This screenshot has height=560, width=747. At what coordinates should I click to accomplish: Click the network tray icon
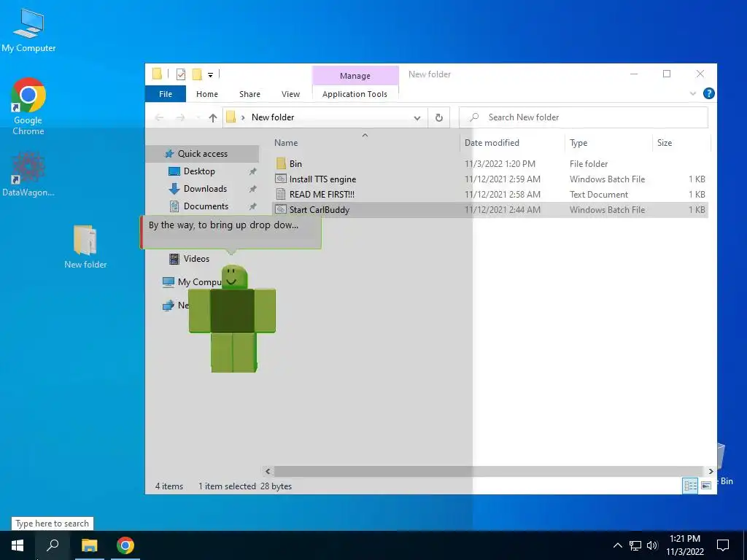pyautogui.click(x=635, y=545)
